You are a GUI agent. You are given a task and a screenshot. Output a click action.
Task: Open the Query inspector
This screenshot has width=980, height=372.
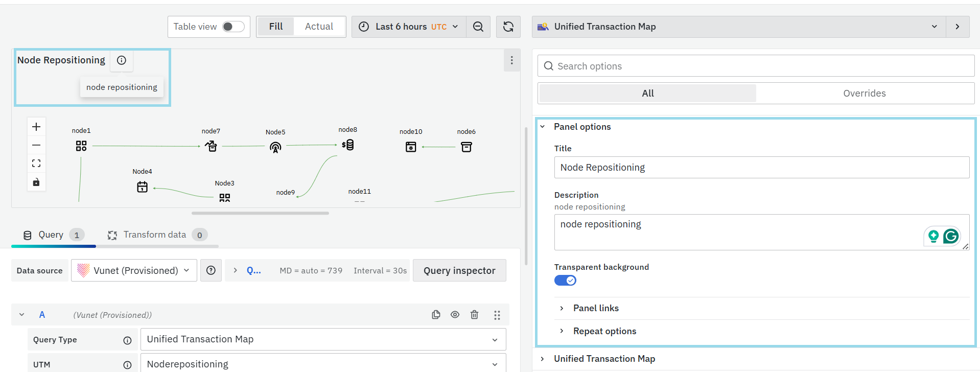click(x=459, y=270)
